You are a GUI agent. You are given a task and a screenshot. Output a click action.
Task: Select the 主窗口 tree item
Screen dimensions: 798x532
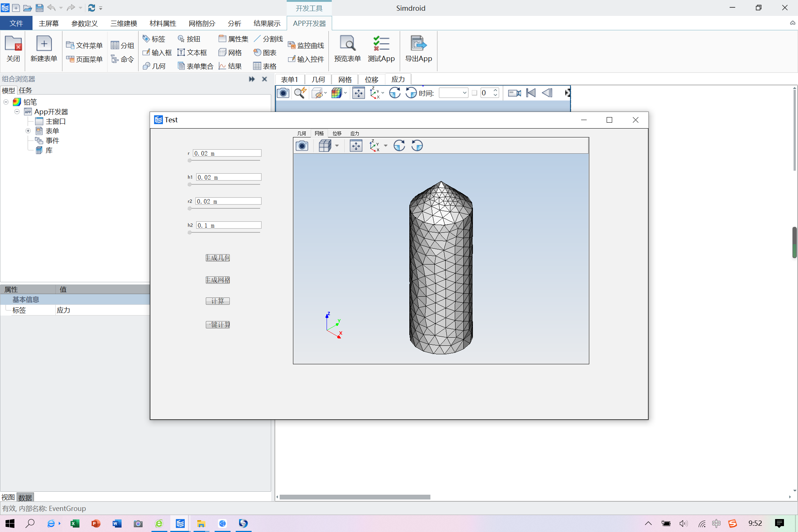[51, 121]
